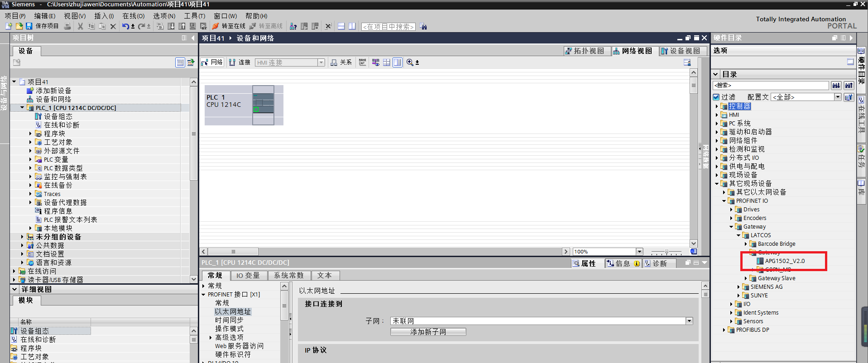Switch to the 设备视图 tab
868x363 pixels.
tap(681, 51)
